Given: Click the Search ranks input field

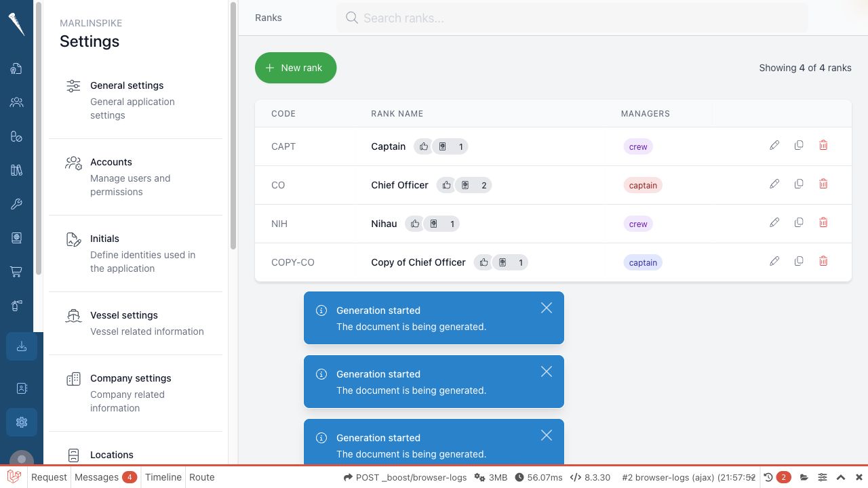Looking at the screenshot, I should [572, 18].
